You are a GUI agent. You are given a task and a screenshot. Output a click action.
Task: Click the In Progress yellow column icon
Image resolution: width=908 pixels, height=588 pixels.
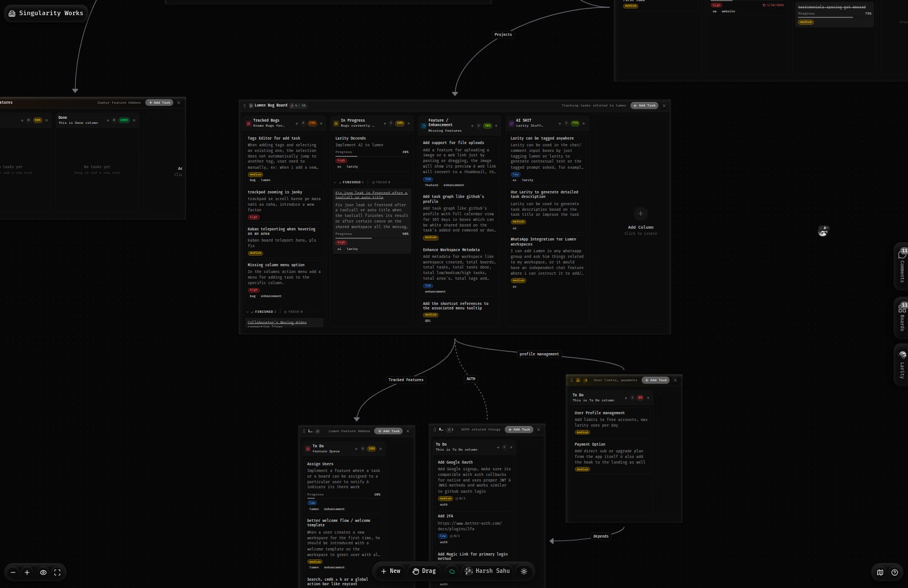tap(336, 123)
